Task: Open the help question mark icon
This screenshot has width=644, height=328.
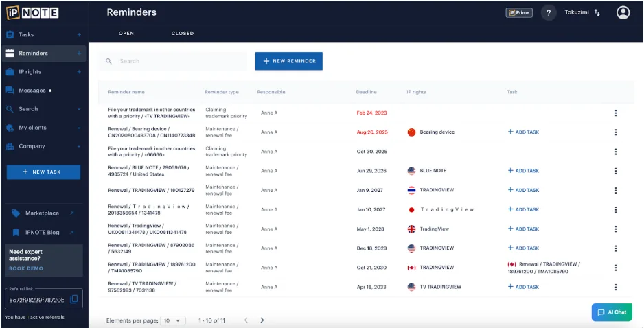Action: [548, 12]
